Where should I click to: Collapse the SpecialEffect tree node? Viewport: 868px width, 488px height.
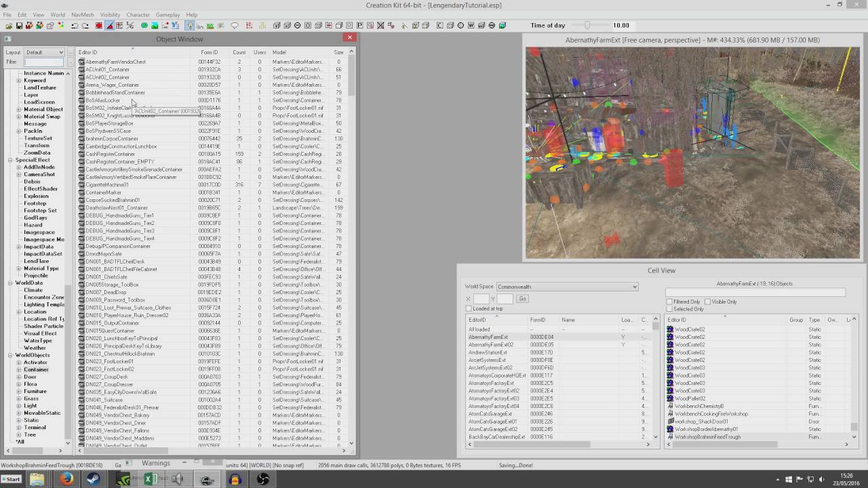(11, 160)
